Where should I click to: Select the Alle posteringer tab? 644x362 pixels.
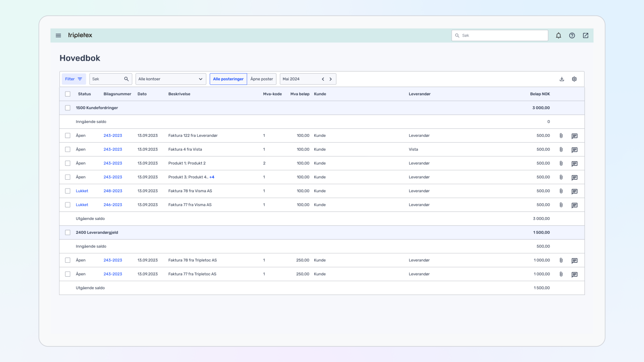[228, 79]
